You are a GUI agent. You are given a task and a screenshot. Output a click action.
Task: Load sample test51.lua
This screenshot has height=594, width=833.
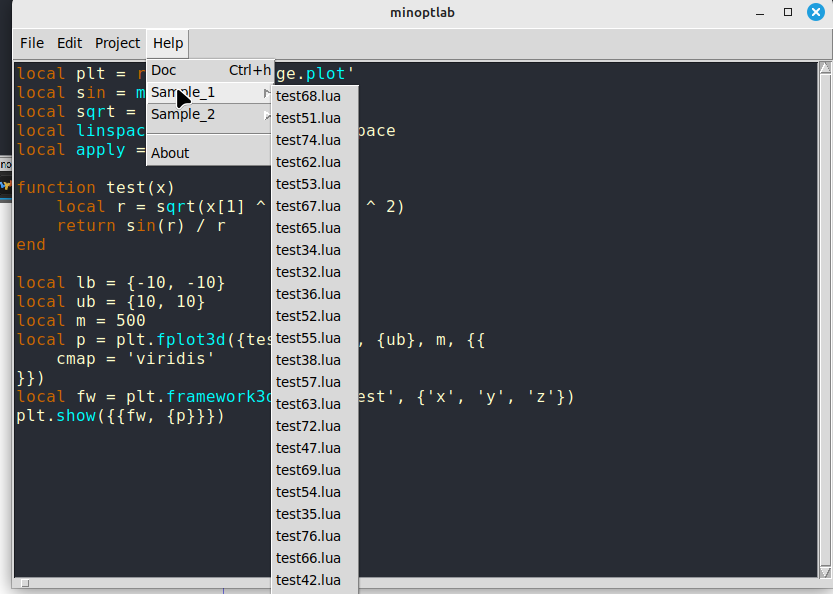[314, 118]
